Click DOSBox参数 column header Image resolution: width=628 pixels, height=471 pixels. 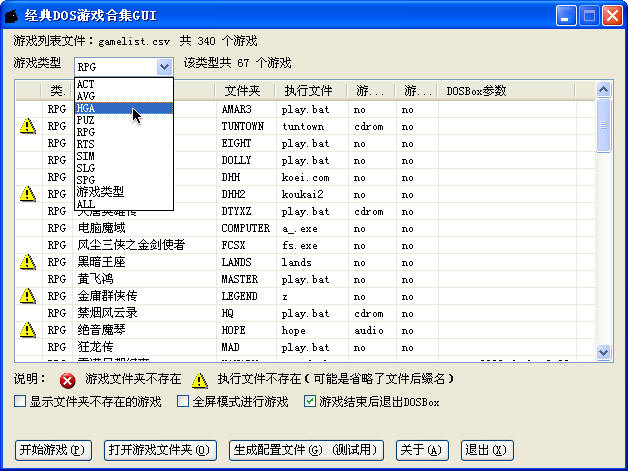point(507,91)
